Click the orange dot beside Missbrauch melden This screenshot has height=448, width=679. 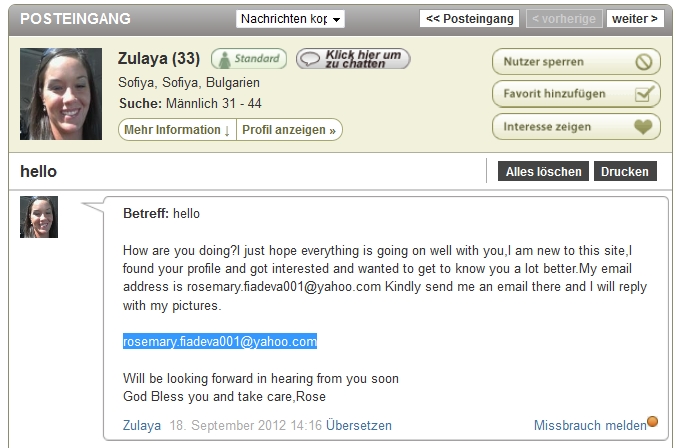point(652,421)
